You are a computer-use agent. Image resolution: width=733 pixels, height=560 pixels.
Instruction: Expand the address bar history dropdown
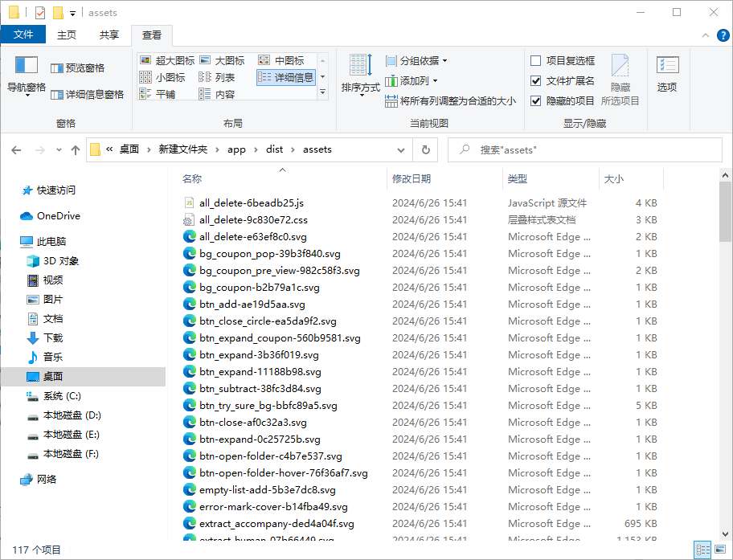coord(402,149)
